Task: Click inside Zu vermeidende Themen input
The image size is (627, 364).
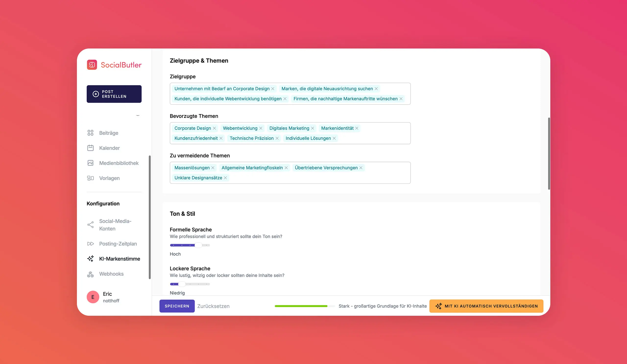Action: (290, 173)
